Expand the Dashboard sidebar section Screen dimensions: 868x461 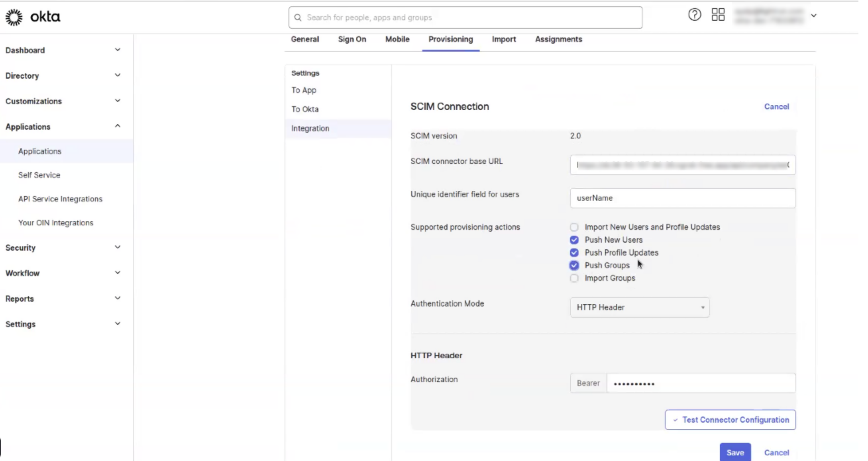pos(117,50)
